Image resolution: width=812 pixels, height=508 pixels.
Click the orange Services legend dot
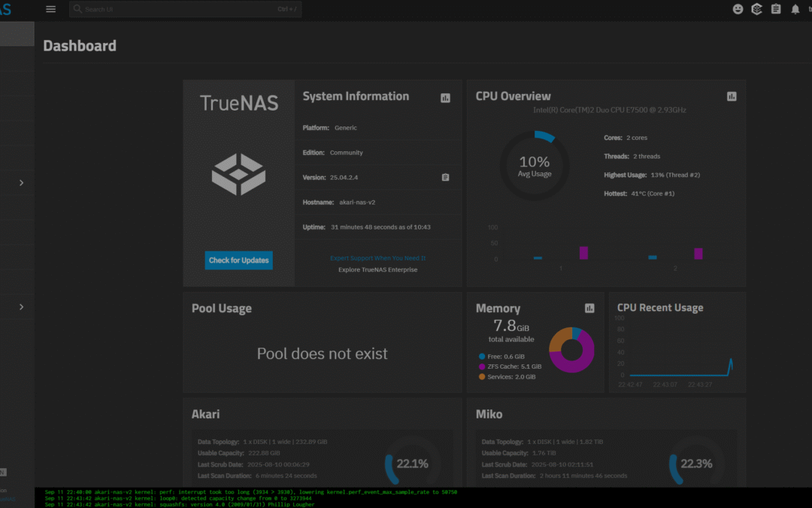pos(482,377)
